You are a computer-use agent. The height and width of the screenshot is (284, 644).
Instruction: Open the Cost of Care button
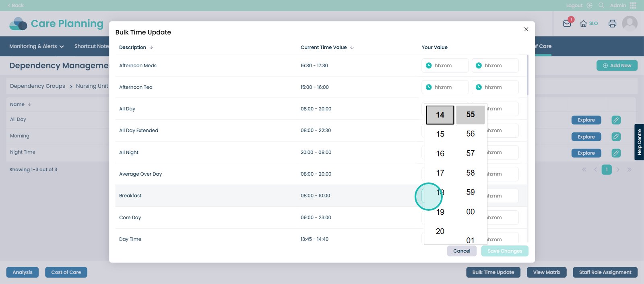tap(66, 272)
